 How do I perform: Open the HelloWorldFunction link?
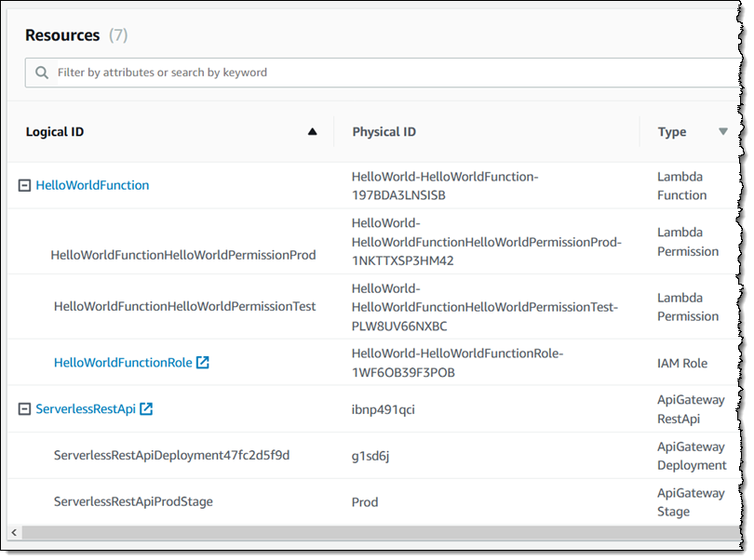point(92,185)
